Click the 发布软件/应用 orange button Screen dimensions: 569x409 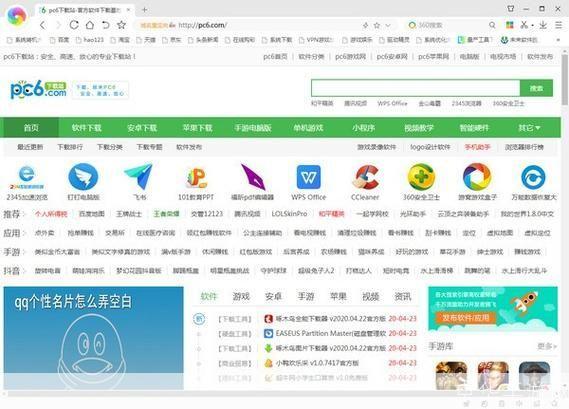465,318
